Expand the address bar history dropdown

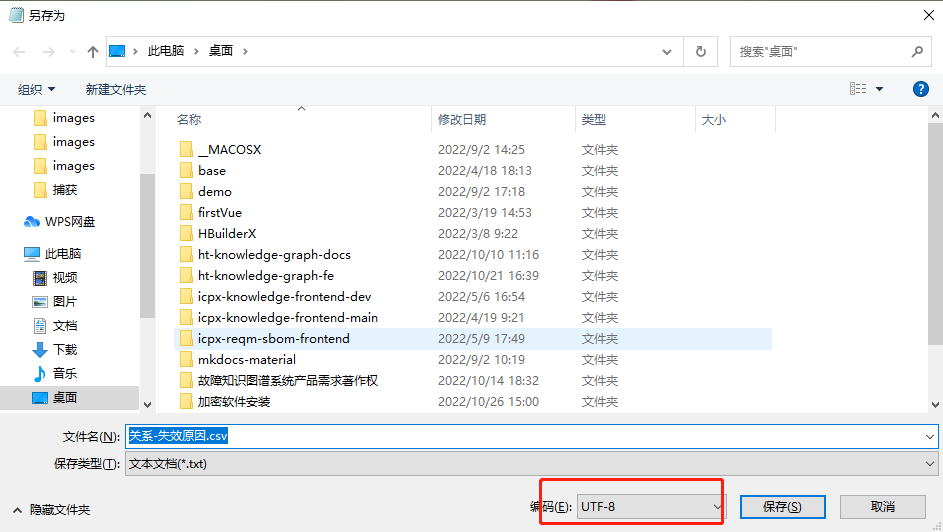668,51
